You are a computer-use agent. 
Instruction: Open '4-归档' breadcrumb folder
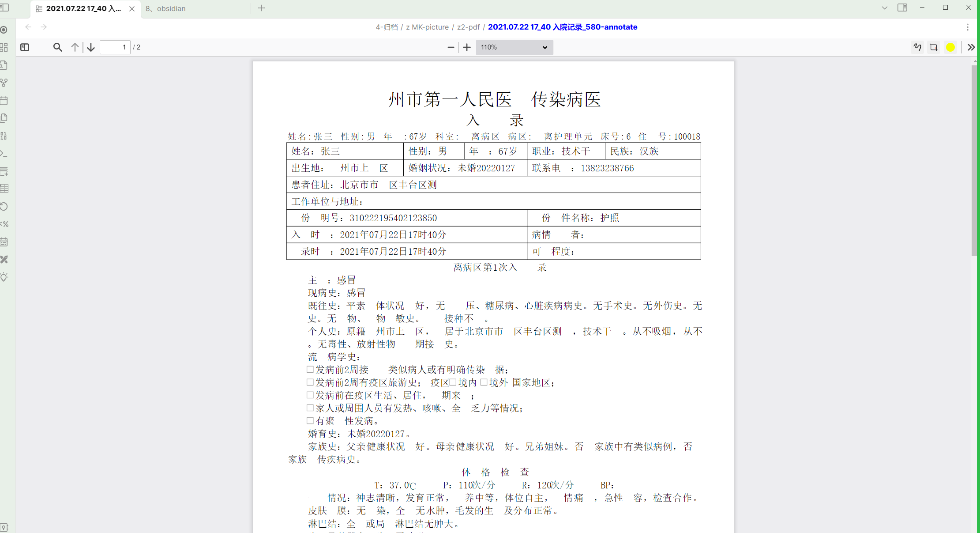(387, 27)
